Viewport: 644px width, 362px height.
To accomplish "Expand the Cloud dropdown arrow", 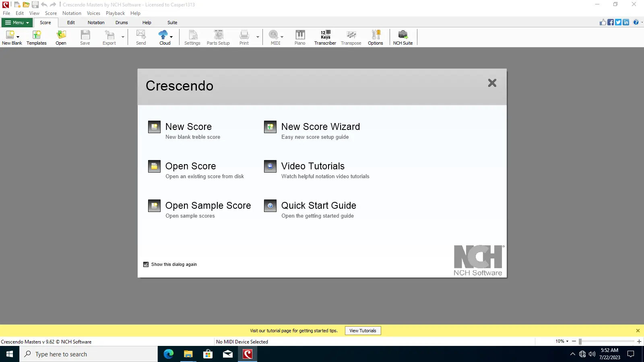I will click(171, 37).
